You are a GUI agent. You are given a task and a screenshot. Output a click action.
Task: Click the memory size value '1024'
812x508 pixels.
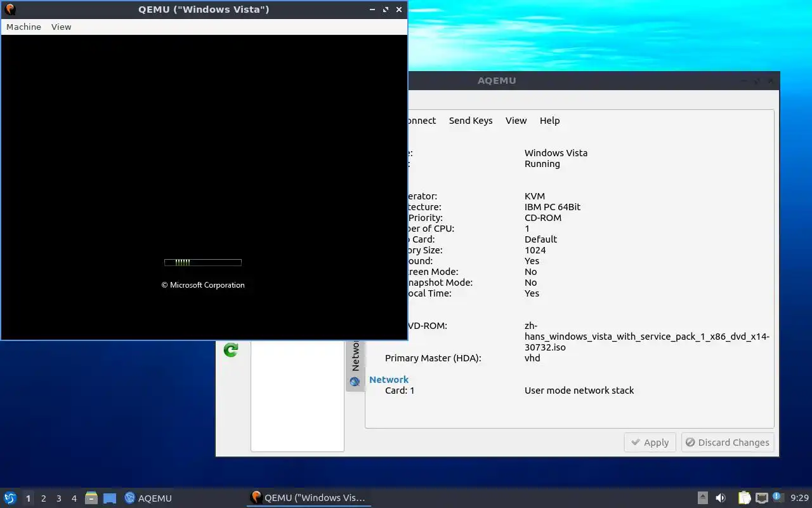(x=535, y=250)
